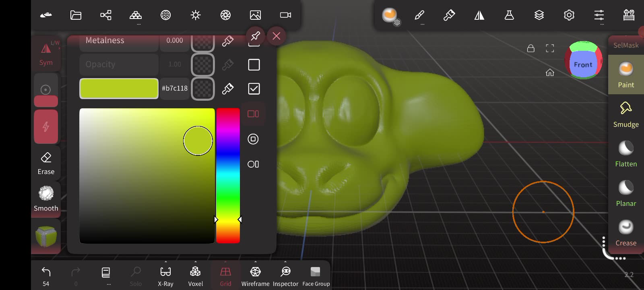Open the Inspector view

click(x=285, y=276)
